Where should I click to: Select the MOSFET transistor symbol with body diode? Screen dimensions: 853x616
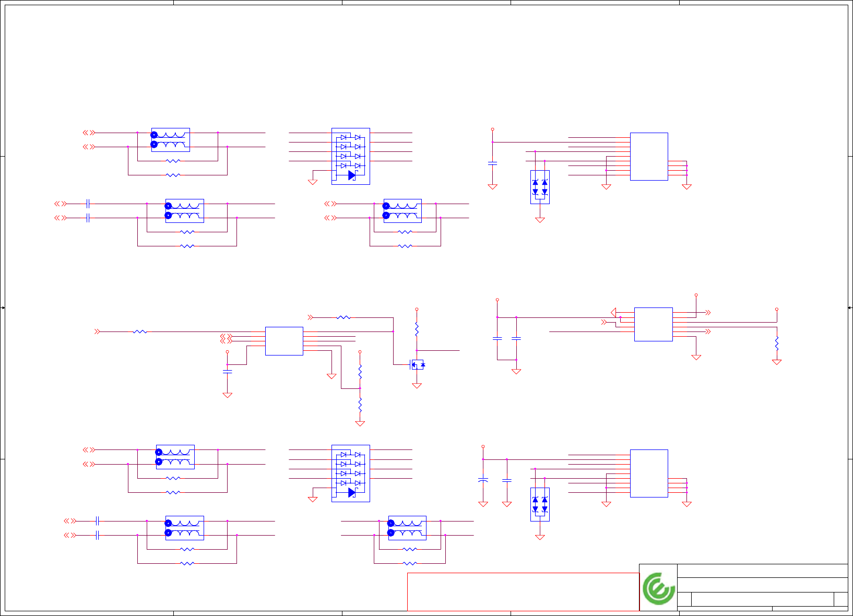pyautogui.click(x=417, y=364)
